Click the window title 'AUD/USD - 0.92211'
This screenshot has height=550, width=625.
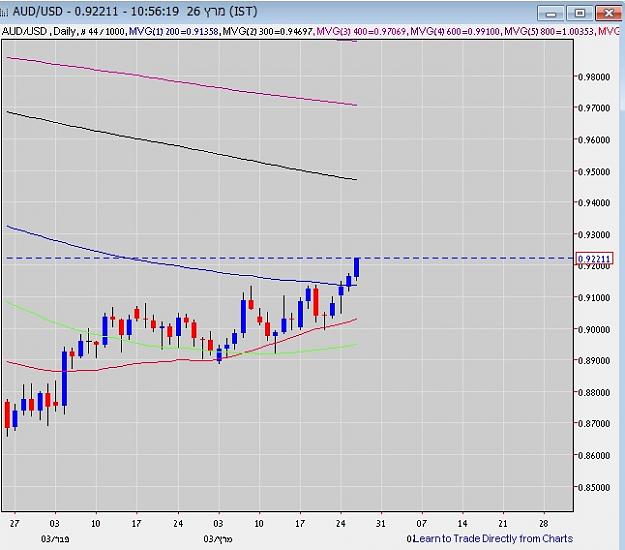coord(66,11)
